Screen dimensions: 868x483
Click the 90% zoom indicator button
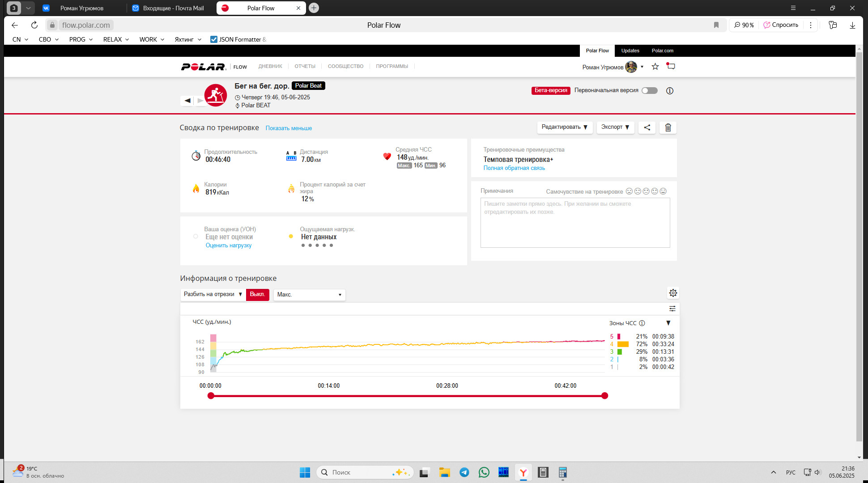744,25
